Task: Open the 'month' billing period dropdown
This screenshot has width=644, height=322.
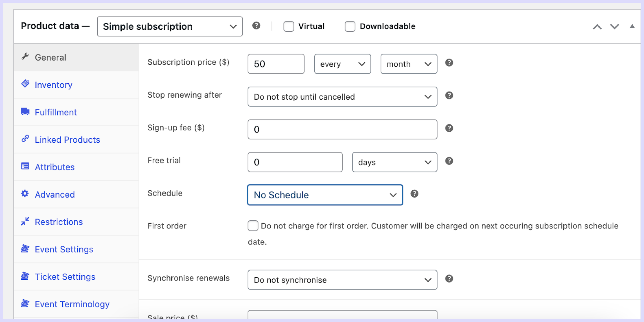Action: [409, 64]
